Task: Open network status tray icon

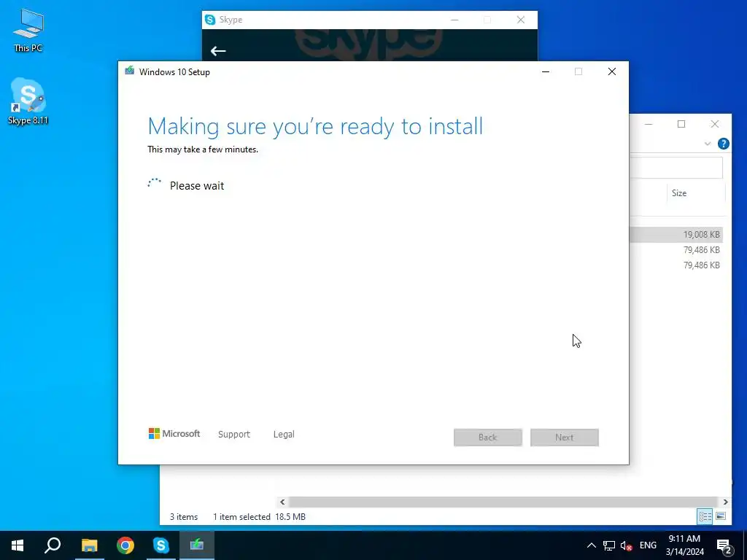Action: (609, 545)
